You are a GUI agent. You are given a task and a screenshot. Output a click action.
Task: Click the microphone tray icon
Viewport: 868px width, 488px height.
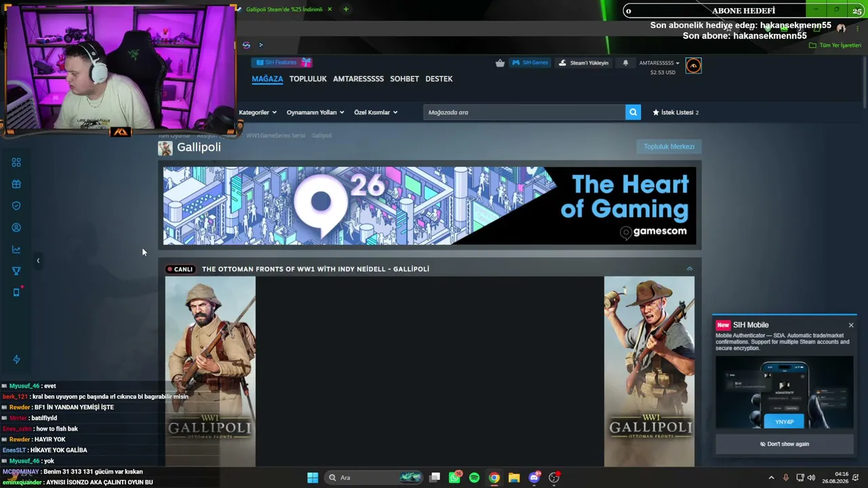(786, 478)
